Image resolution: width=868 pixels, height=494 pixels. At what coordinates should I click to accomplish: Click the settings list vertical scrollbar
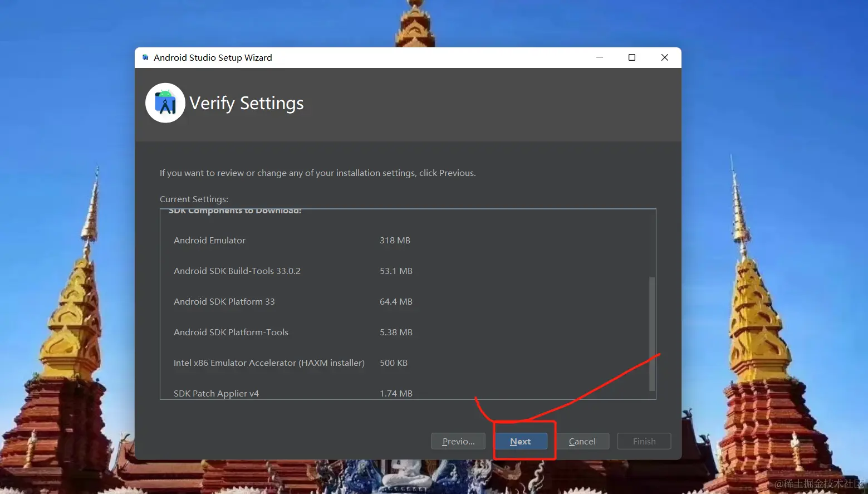click(652, 334)
